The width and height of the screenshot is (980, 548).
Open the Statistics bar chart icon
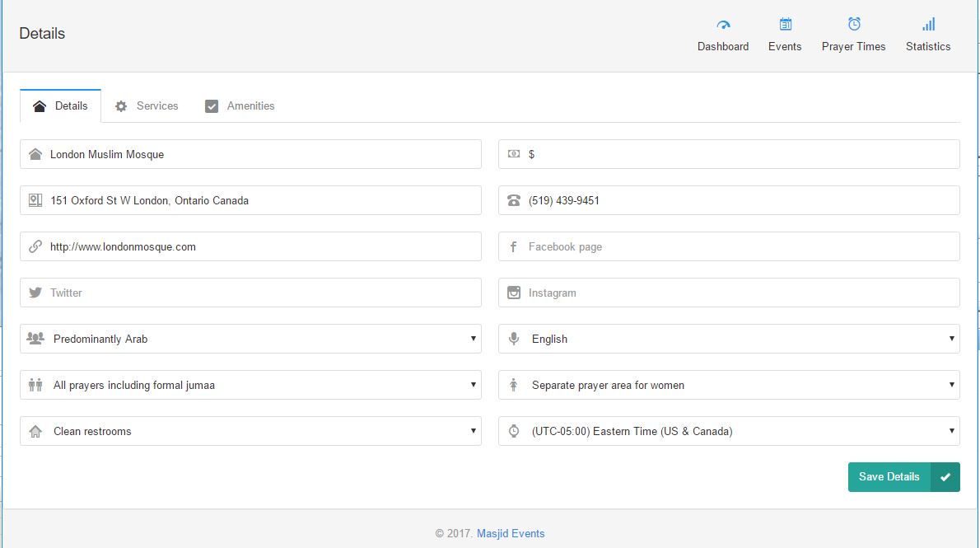click(x=929, y=25)
